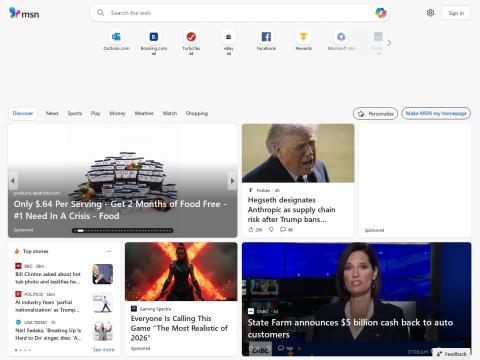
Task: Click the Neil Sedaka story thumbnail
Action: click(103, 331)
